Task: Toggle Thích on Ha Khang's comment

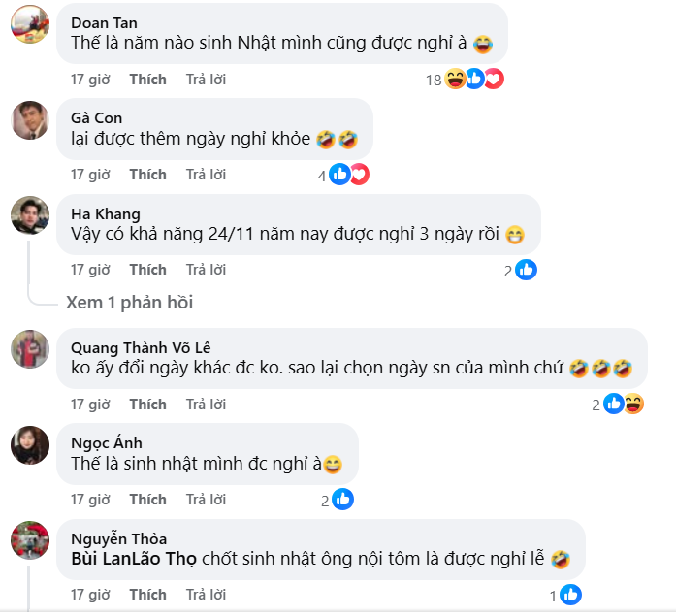Action: pos(147,270)
